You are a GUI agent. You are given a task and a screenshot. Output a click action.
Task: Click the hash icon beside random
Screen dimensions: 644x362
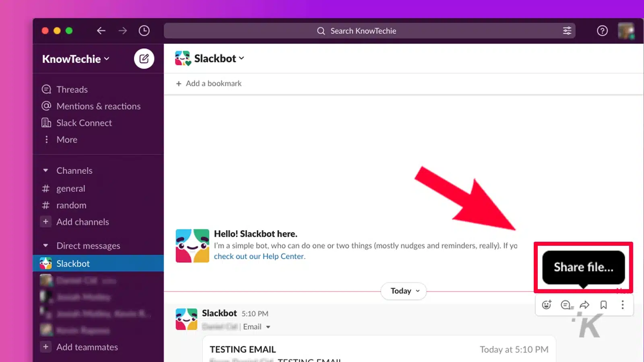(x=46, y=205)
